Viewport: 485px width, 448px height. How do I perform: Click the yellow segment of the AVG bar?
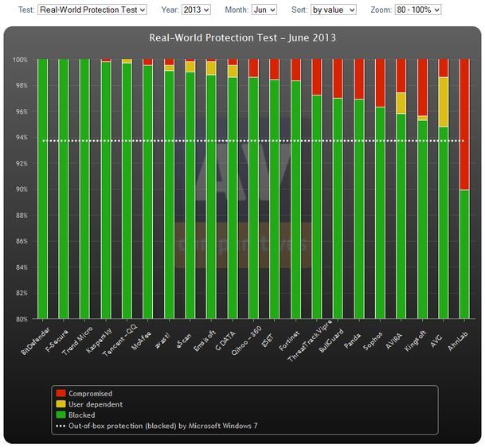[x=444, y=102]
